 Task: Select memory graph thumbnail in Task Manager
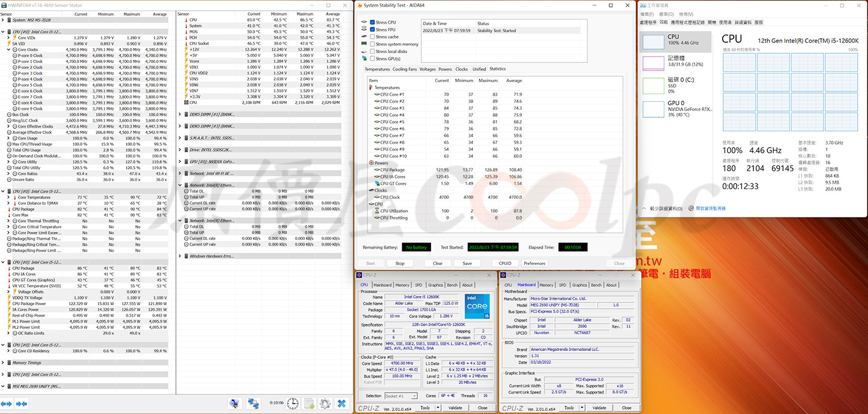coord(653,64)
